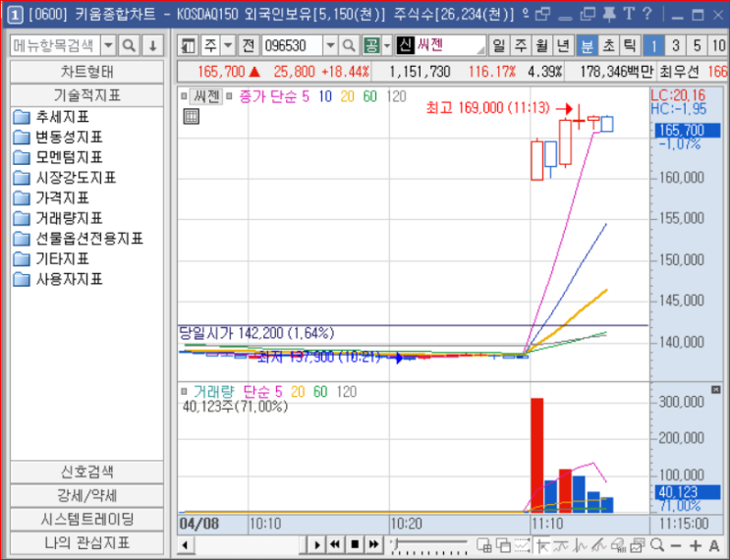Select the 월 monthly period toggle

542,45
